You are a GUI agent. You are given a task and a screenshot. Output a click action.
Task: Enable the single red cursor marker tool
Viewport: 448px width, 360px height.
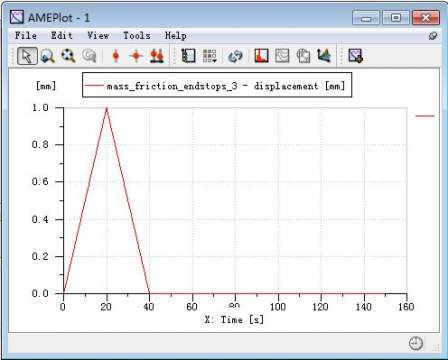coord(116,56)
